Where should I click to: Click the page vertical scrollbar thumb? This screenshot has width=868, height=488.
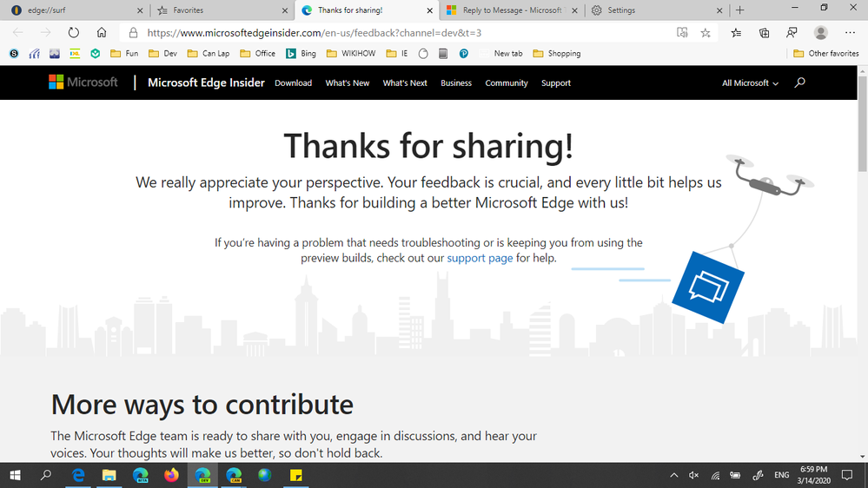pos(863,123)
